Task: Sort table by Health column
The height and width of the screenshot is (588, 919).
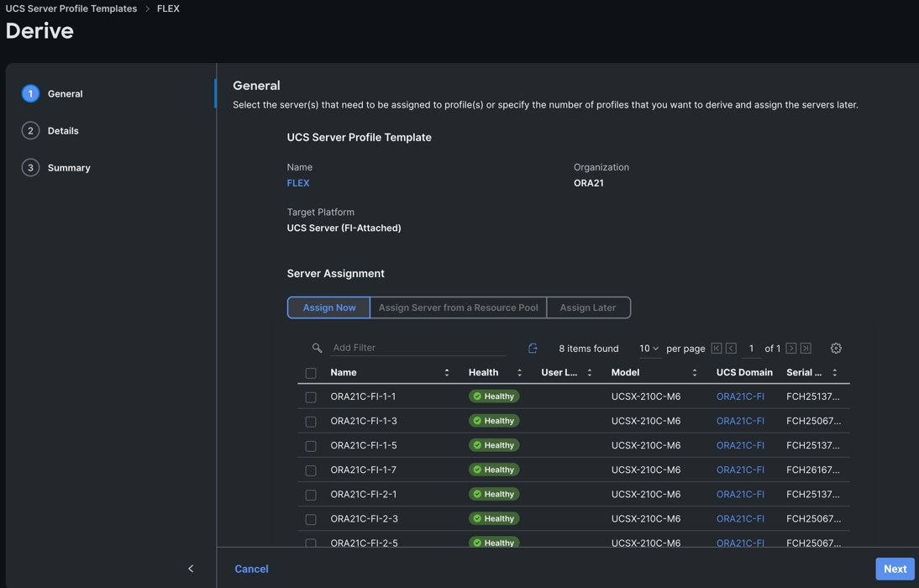Action: (x=519, y=373)
